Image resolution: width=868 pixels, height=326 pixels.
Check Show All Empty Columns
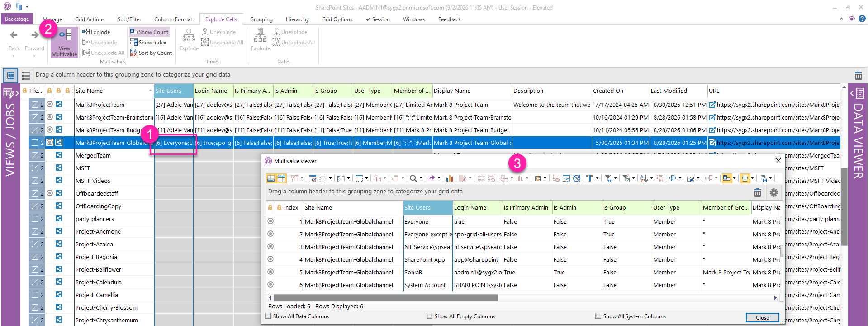coord(429,316)
